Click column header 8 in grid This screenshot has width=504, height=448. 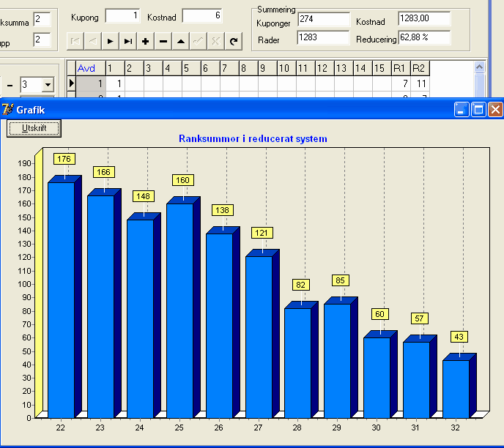pyautogui.click(x=248, y=68)
